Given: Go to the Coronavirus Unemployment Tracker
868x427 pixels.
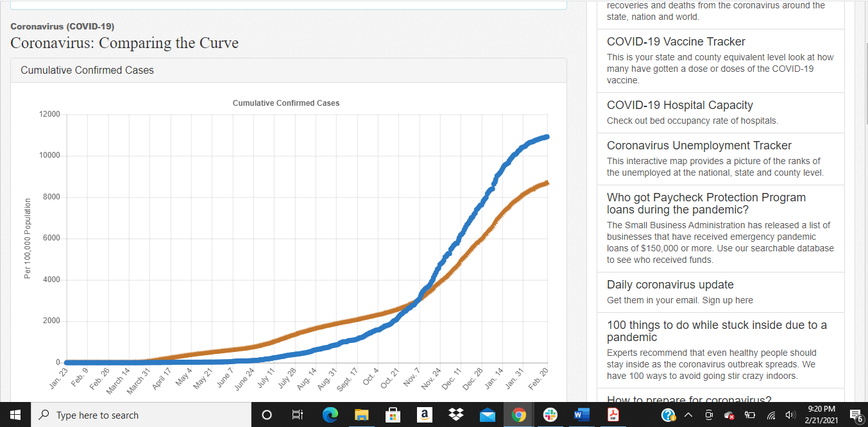Looking at the screenshot, I should tap(699, 146).
